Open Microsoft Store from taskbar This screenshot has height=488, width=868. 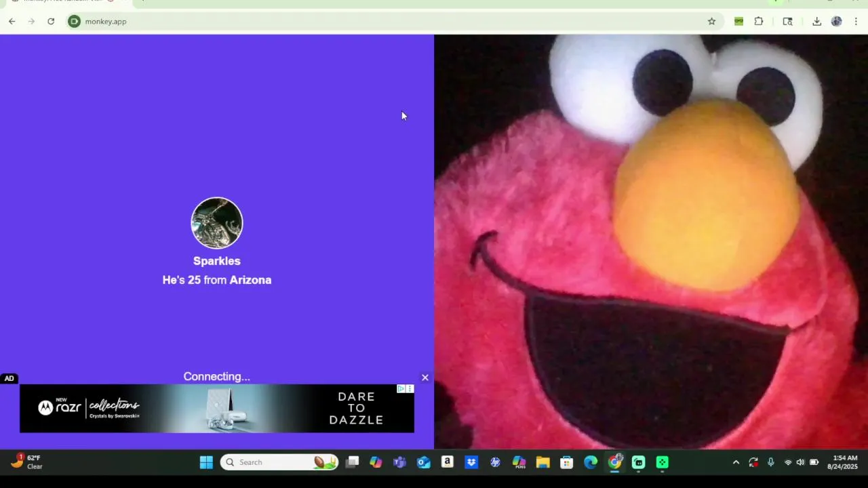[x=567, y=462]
